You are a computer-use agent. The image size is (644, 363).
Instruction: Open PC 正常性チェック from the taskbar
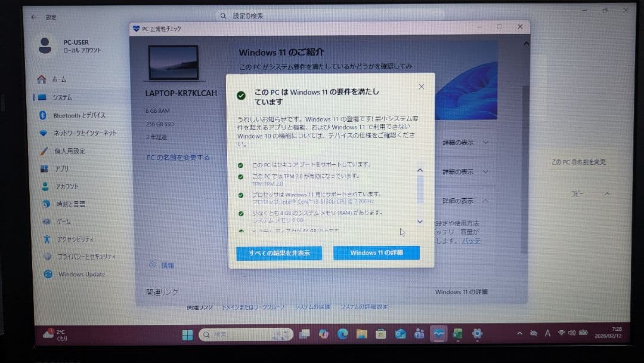tap(438, 334)
